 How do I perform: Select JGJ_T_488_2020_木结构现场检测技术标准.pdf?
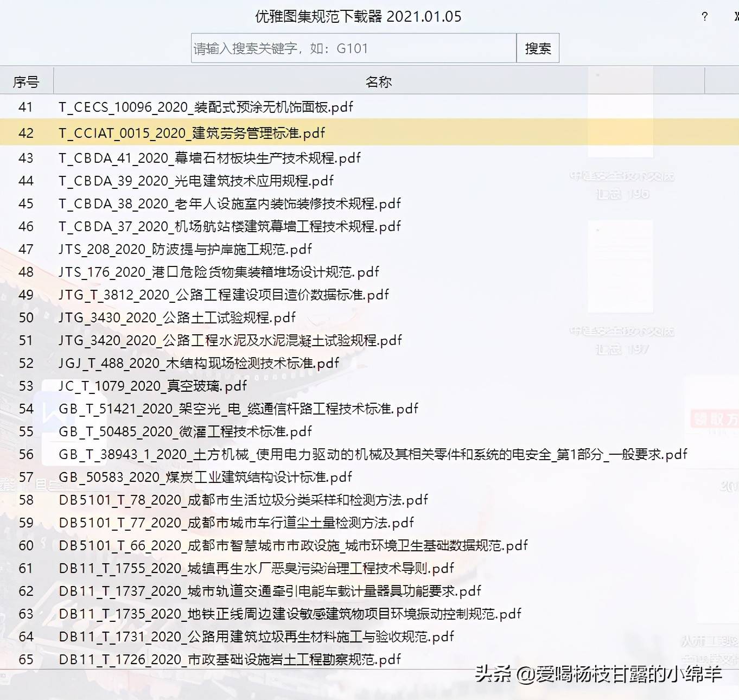click(199, 363)
